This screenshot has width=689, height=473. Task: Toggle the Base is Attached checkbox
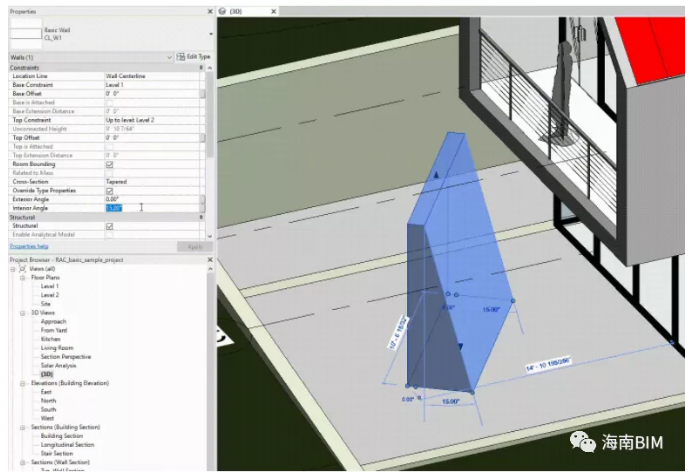tap(109, 102)
